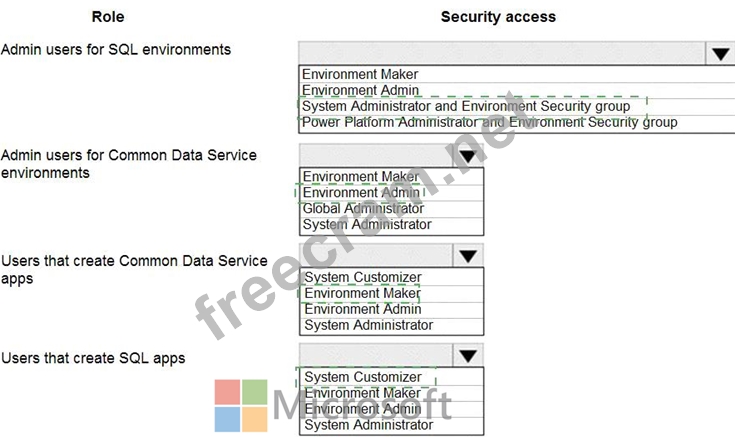Select Environment Maker for SQL environment admins

coord(517,74)
